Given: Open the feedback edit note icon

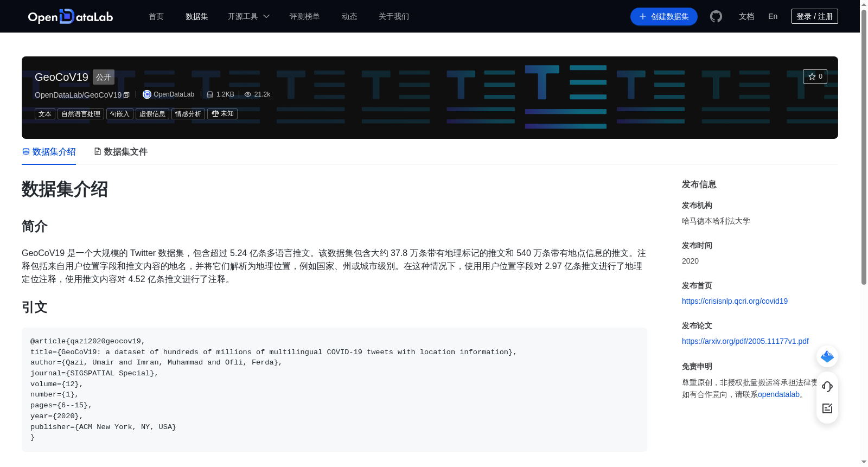Looking at the screenshot, I should pos(827,408).
